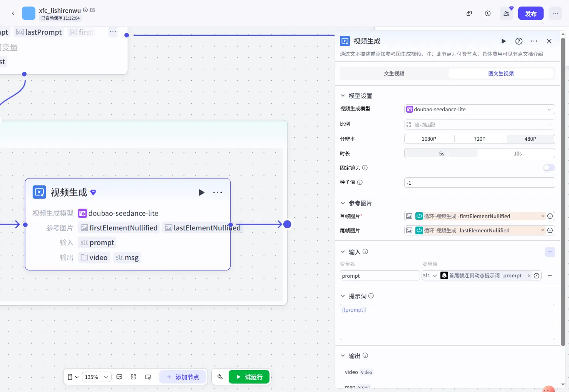Screen dimensions: 569x392
Task: Open the 比例 aspect ratio dropdown
Action: (480, 125)
